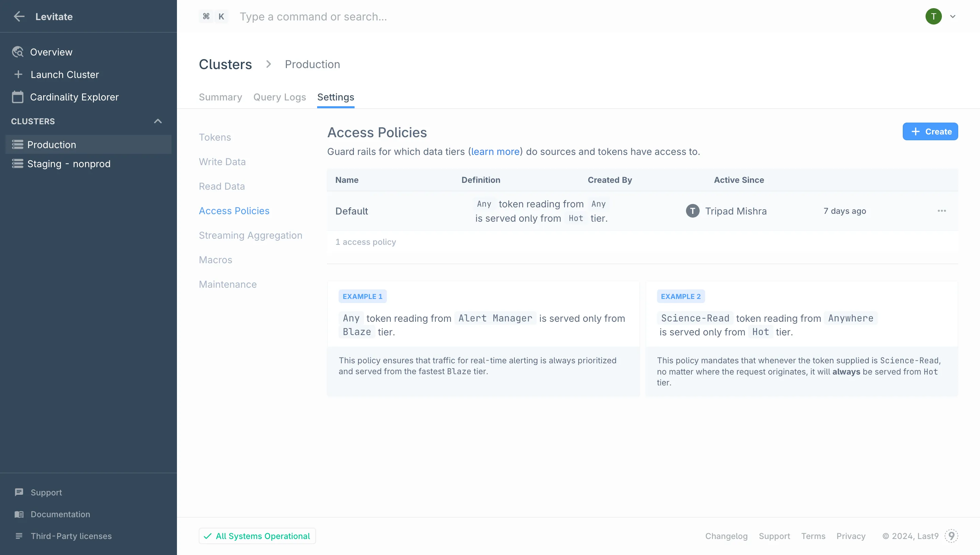Open Cardinality Explorer calendar icon
Viewport: 980px width, 555px height.
click(17, 97)
